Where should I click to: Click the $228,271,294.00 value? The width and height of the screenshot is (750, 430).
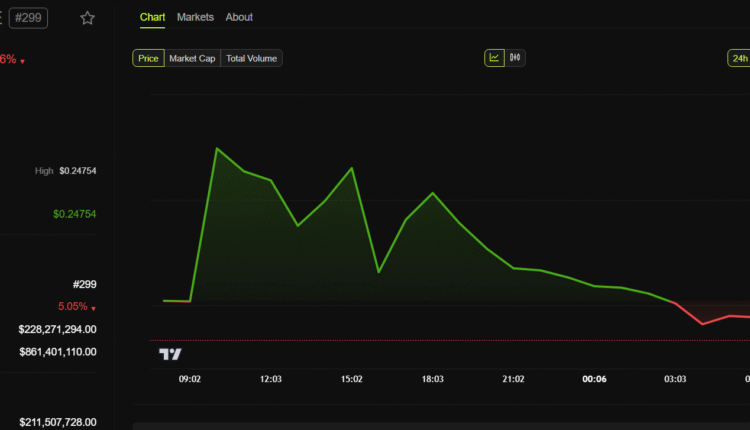pyautogui.click(x=58, y=329)
